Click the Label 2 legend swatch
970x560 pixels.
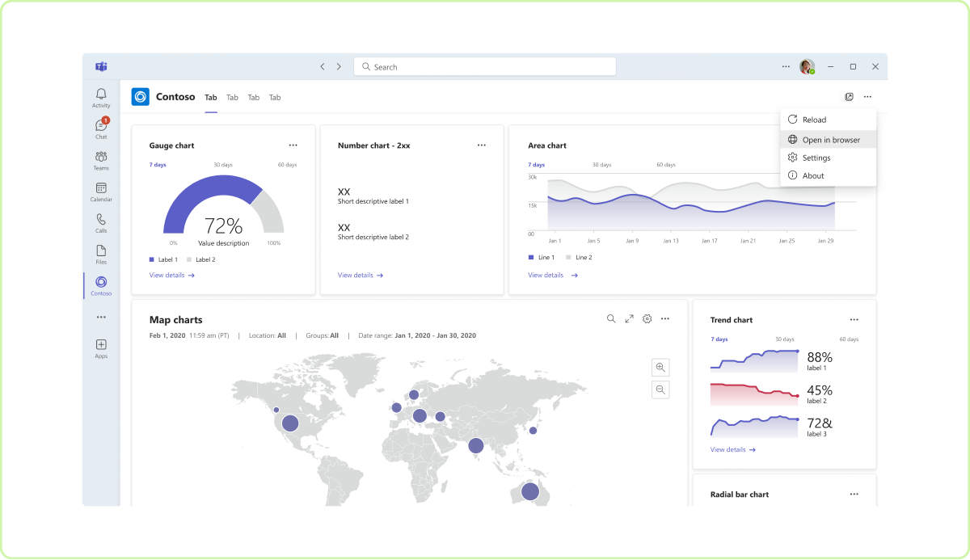point(189,259)
